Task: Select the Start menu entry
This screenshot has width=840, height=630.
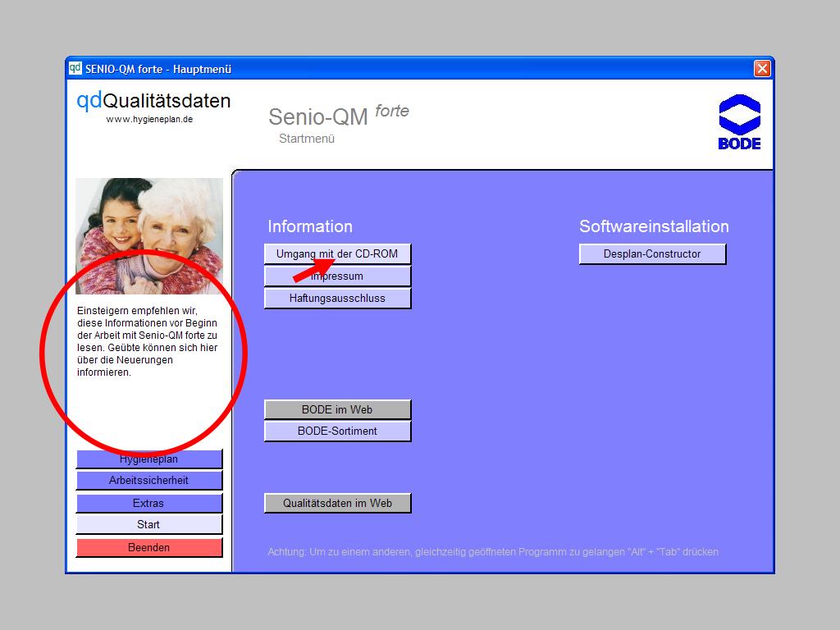Action: pos(149,525)
